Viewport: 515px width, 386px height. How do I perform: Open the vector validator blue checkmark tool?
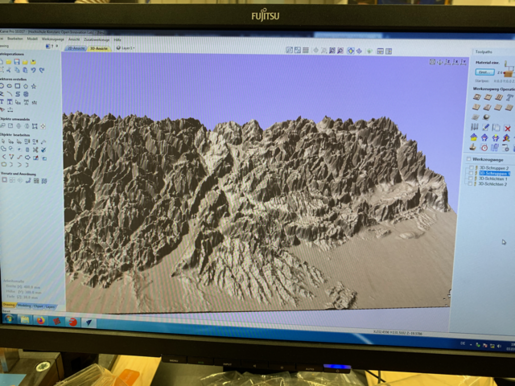[x=44, y=150]
